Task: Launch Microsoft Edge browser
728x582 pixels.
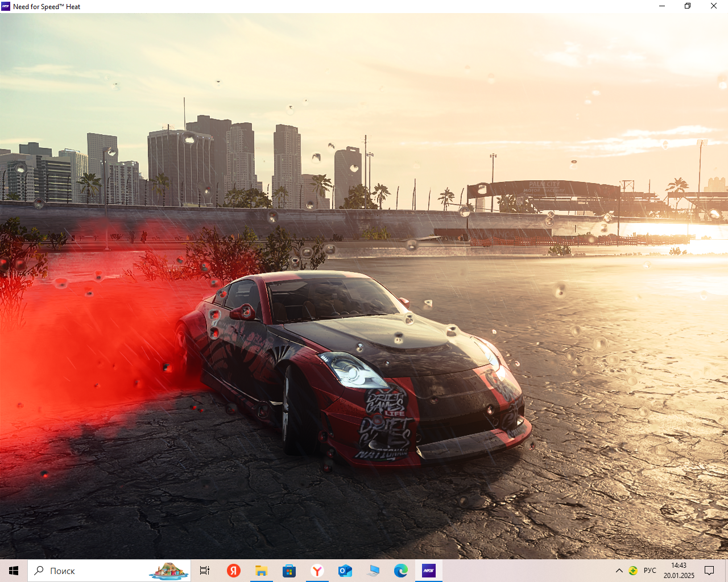Action: [x=401, y=571]
